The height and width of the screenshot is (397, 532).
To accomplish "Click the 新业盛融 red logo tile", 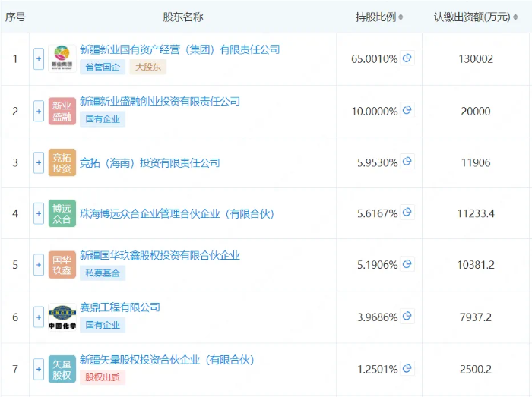I will 62,111.
